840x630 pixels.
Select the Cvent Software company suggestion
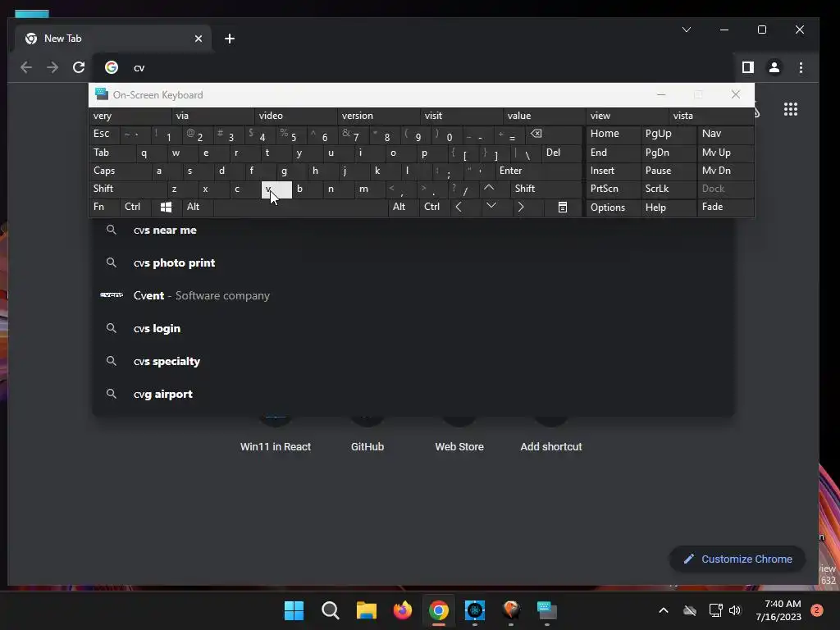pos(413,295)
